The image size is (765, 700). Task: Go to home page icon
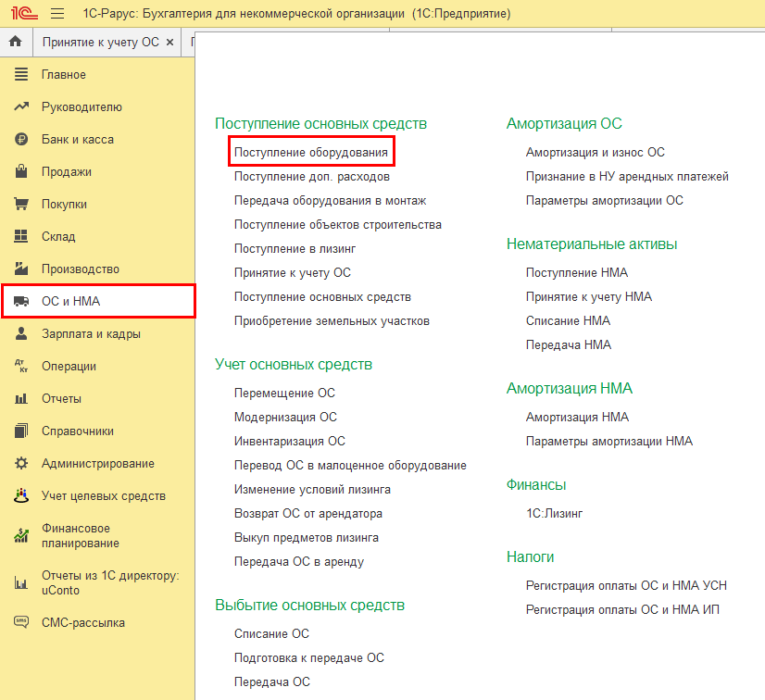pos(15,43)
